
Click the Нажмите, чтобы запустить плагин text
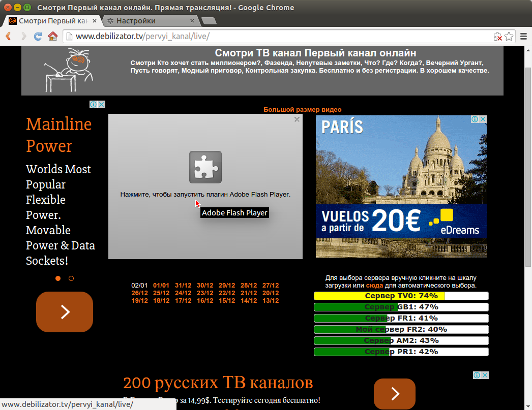(x=205, y=195)
